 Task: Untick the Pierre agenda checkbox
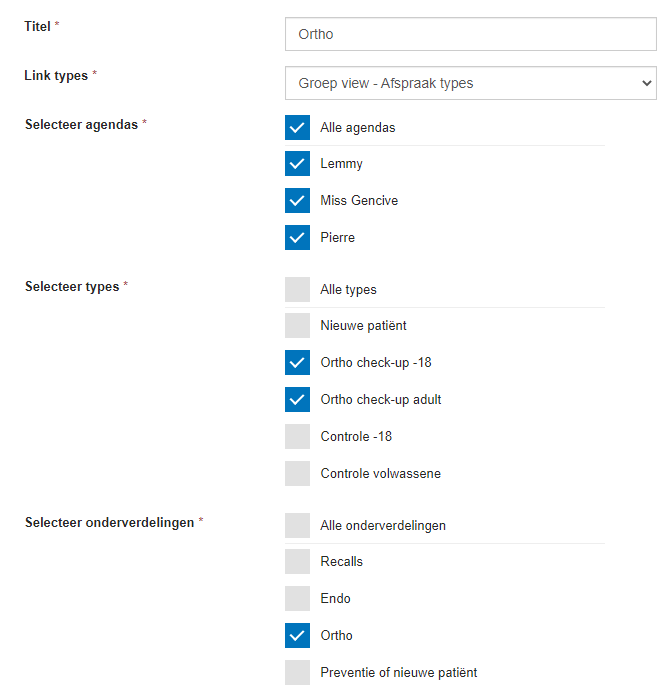point(297,238)
